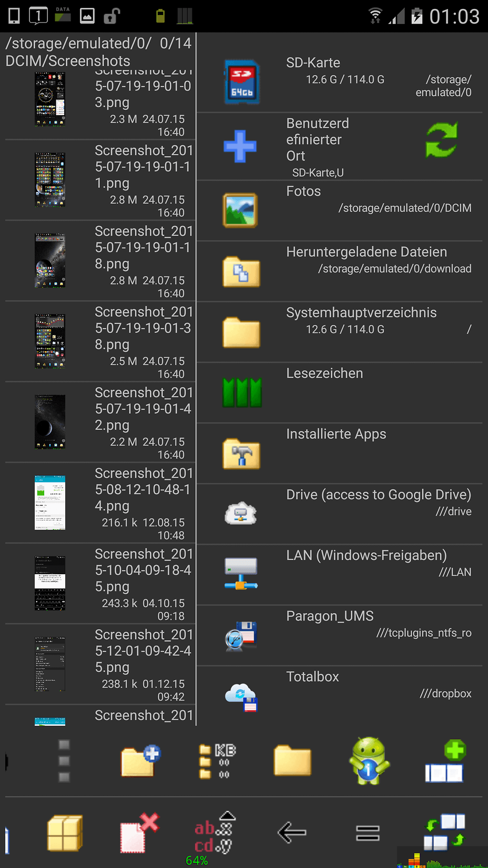Tap the delete file red X icon
This screenshot has width=488, height=868.
[139, 833]
